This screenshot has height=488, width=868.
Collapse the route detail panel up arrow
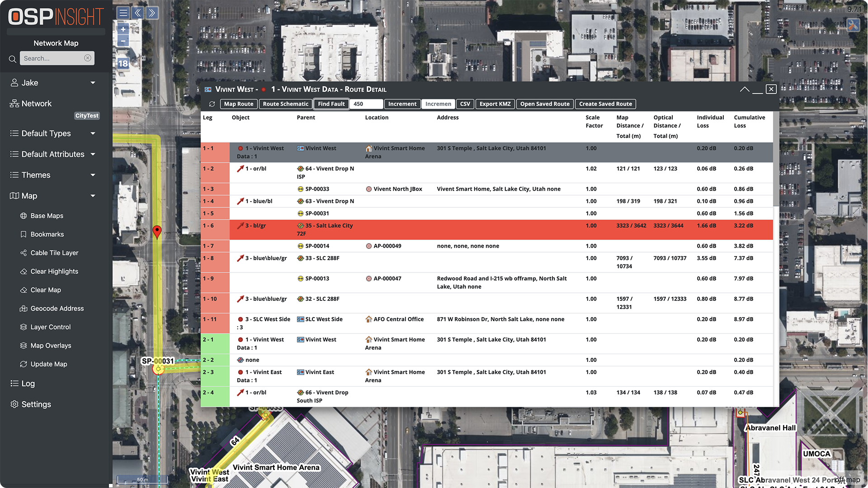click(745, 89)
